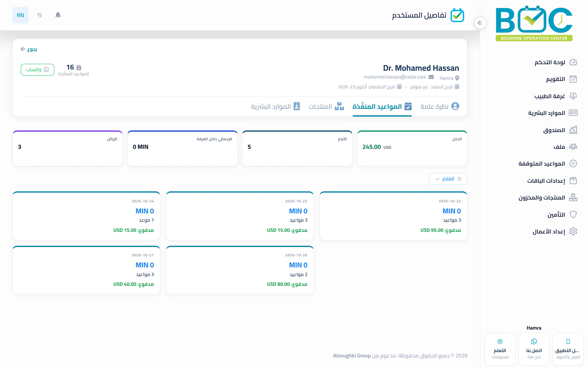Click the الأيام stat card showing 5
Image resolution: width=588 pixels, height=368 pixels.
[x=297, y=148]
